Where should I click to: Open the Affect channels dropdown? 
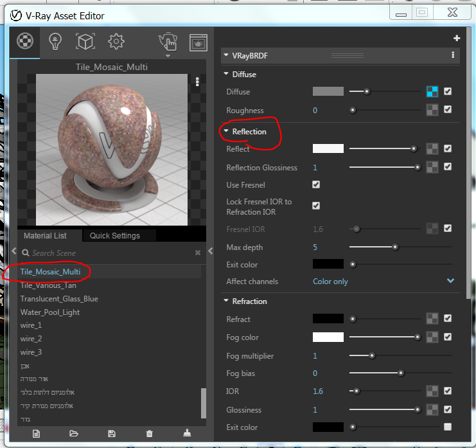tap(450, 281)
